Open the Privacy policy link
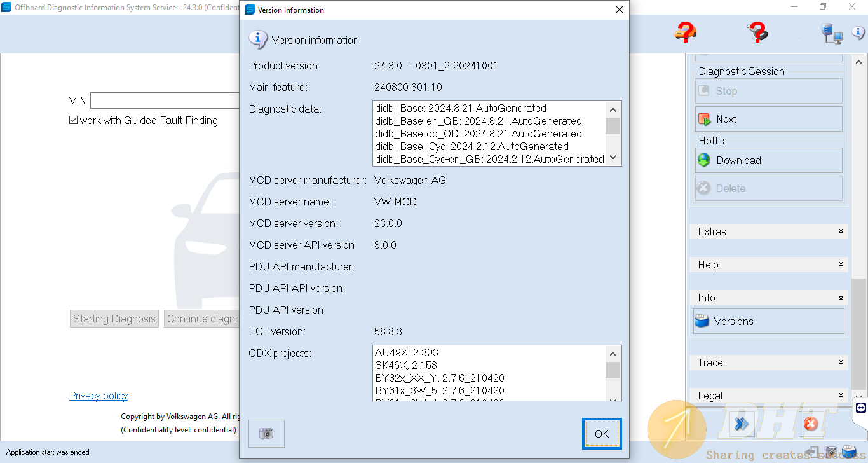The width and height of the screenshot is (868, 463). (x=98, y=396)
